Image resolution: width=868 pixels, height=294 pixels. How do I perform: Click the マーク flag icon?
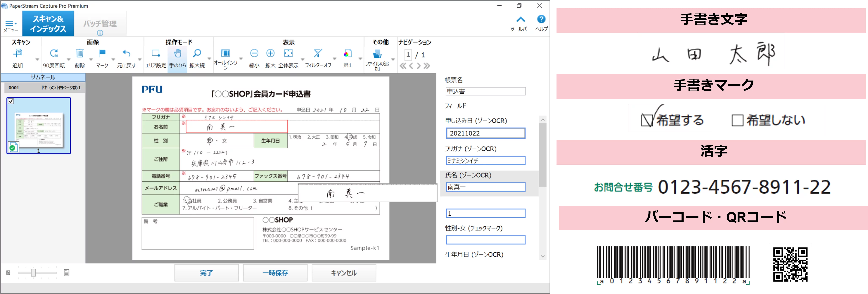102,53
